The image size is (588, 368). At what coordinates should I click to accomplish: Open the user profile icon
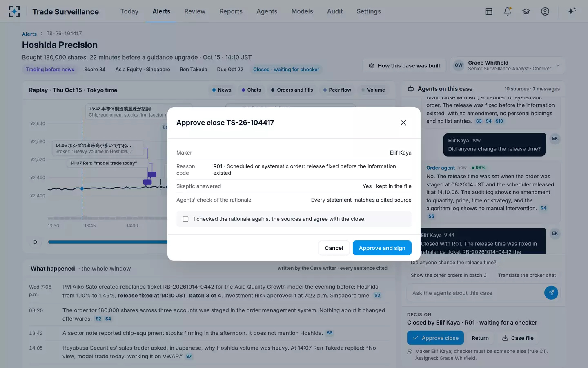click(x=545, y=11)
